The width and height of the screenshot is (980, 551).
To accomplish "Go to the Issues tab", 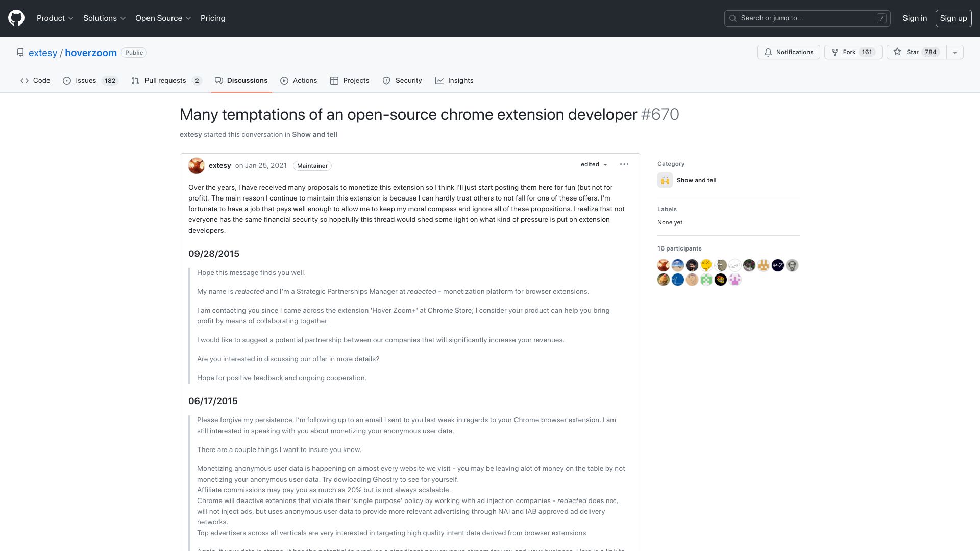I will coord(90,80).
